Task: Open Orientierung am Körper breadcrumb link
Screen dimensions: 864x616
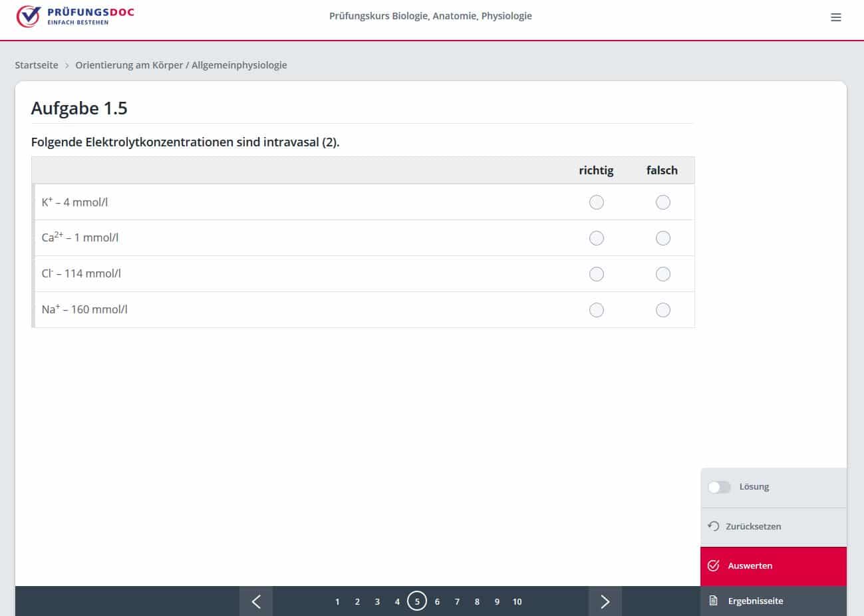Action: [181, 65]
